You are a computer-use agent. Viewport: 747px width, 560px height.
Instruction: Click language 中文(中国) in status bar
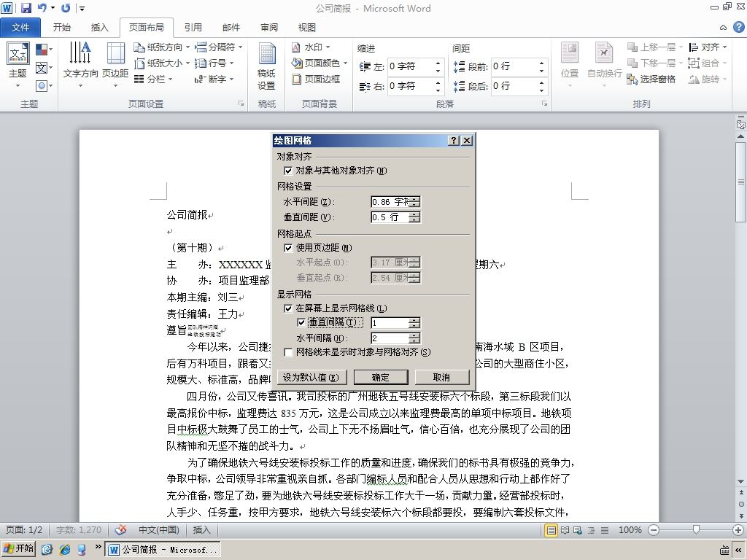(158, 530)
